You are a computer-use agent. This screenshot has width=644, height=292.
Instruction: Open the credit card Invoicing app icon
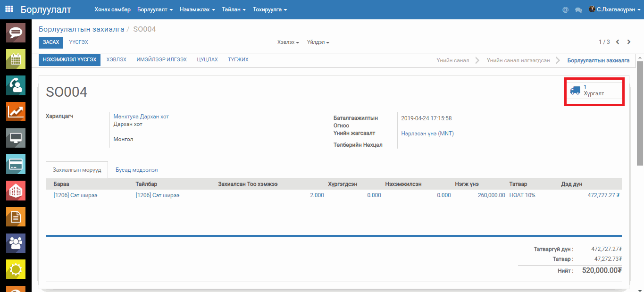point(16,164)
